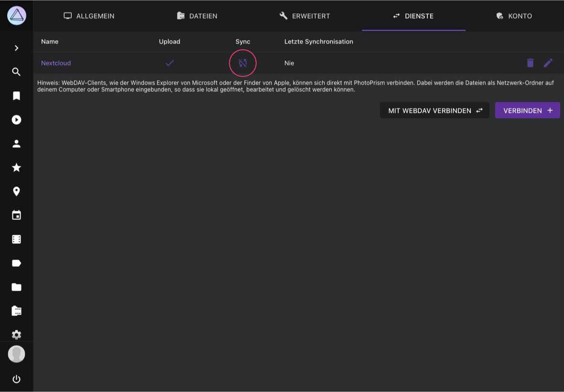Click Mit WebDAV verbinden button
The width and height of the screenshot is (564, 392).
click(434, 110)
